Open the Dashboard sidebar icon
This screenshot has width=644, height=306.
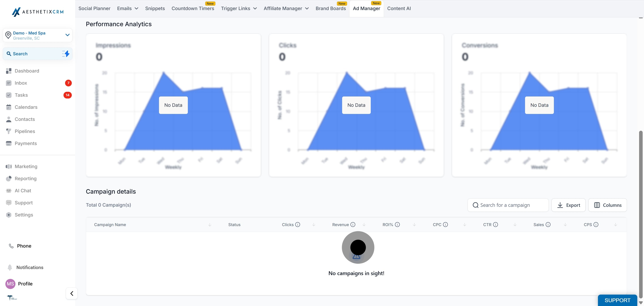[9, 71]
